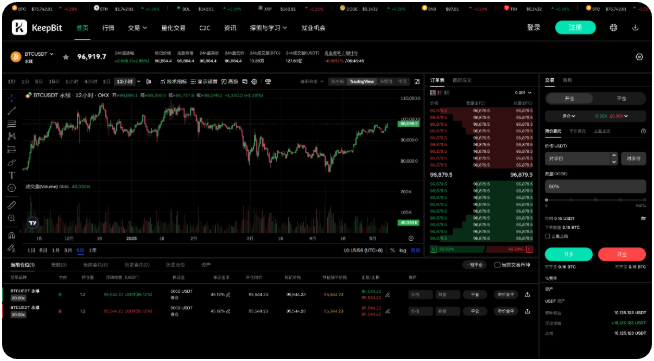Select the trend line drawing tool
Image resolution: width=654 pixels, height=361 pixels.
12,111
